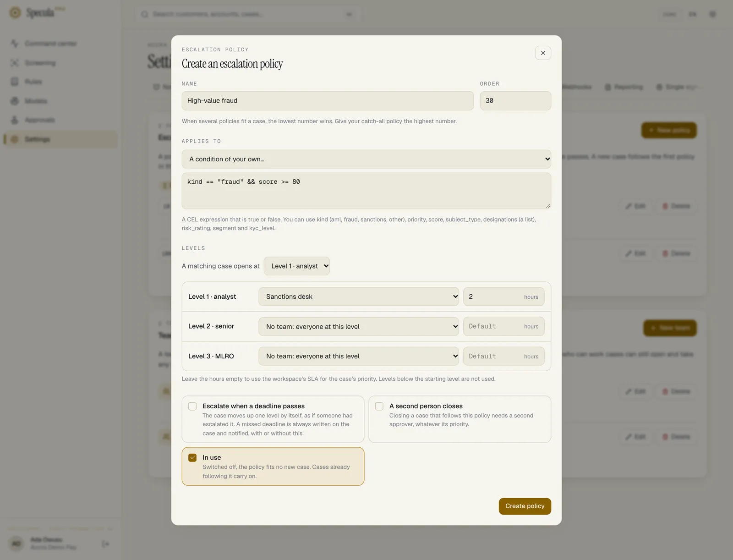The width and height of the screenshot is (733, 560).
Task: Focus the policy Name field
Action: coord(328,101)
